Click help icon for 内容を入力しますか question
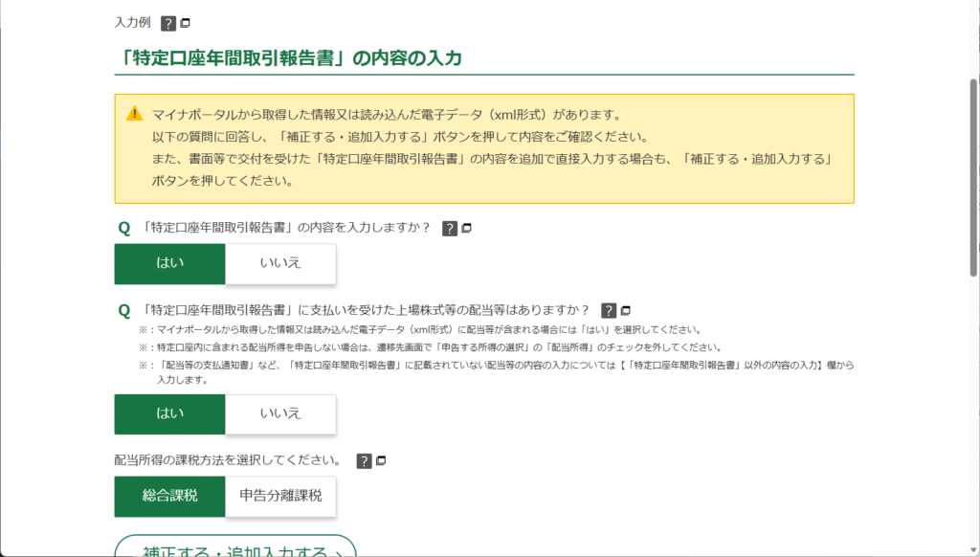 [449, 229]
